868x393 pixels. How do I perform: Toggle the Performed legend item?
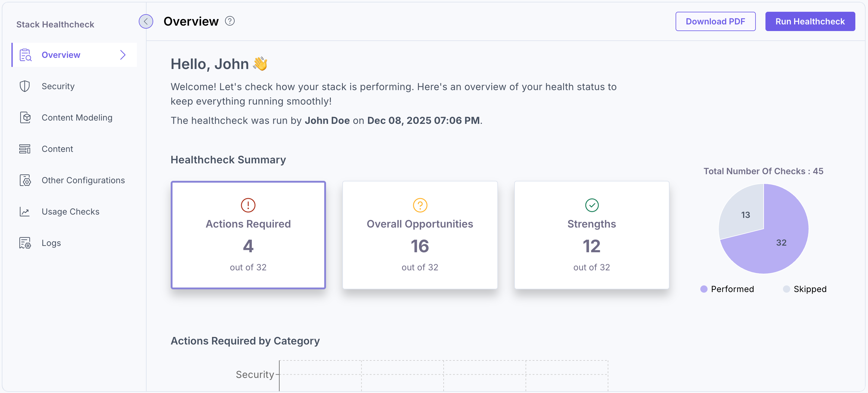coord(727,289)
